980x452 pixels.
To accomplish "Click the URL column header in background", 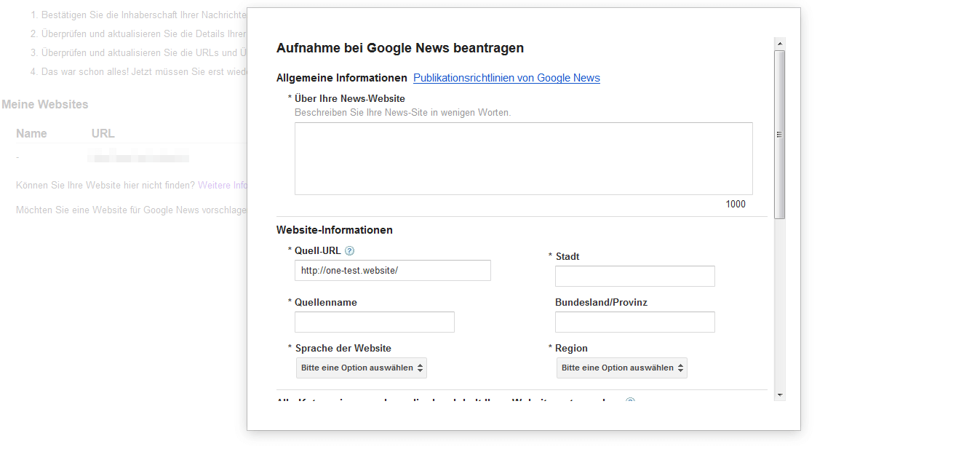I will [x=103, y=134].
